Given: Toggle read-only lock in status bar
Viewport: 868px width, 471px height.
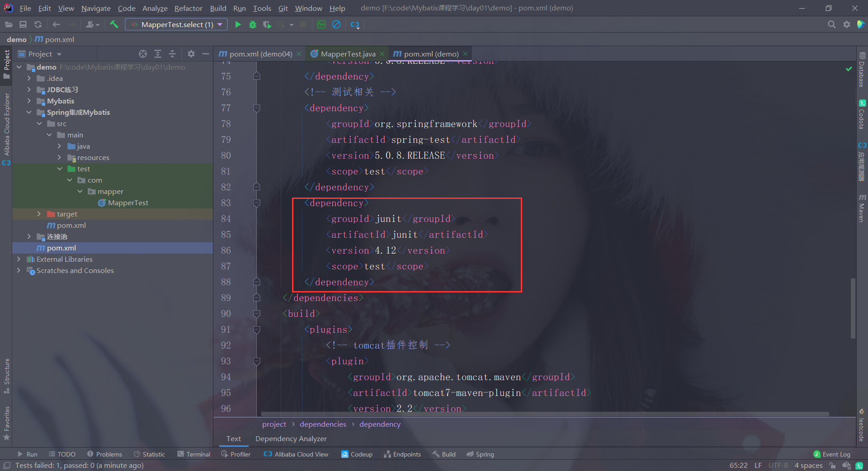Looking at the screenshot, I should pos(832,466).
